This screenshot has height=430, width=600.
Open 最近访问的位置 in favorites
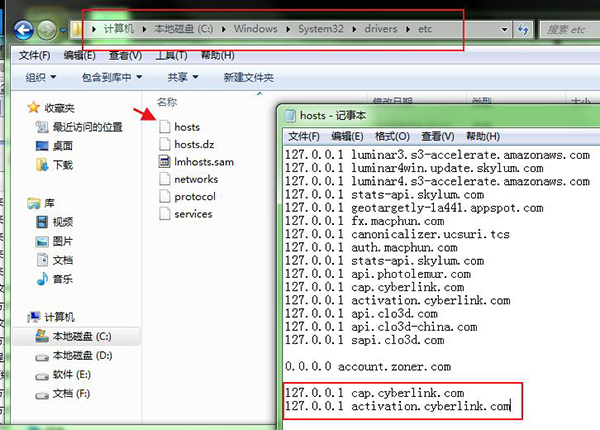click(x=78, y=127)
